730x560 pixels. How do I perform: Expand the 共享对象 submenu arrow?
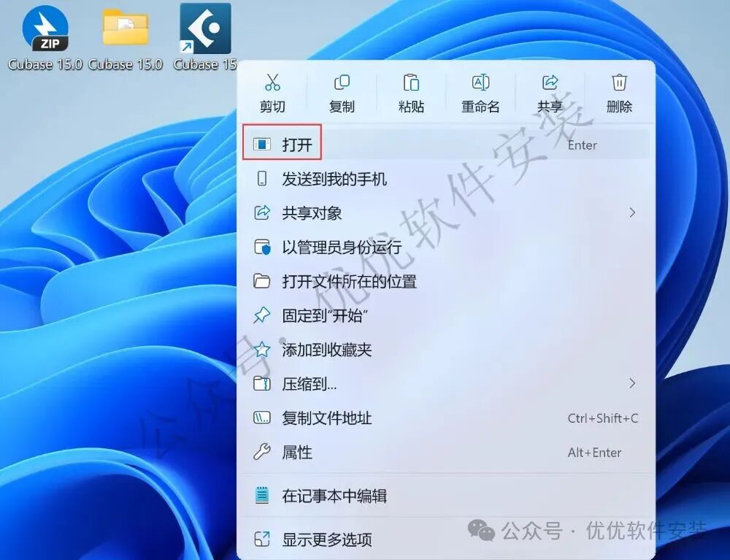[x=632, y=212]
